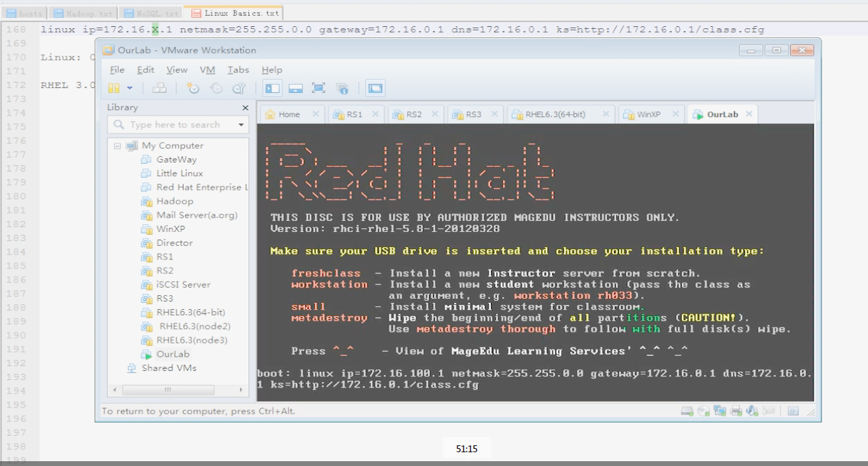The height and width of the screenshot is (466, 868).
Task: Click the network adapter status icon
Action: click(719, 411)
